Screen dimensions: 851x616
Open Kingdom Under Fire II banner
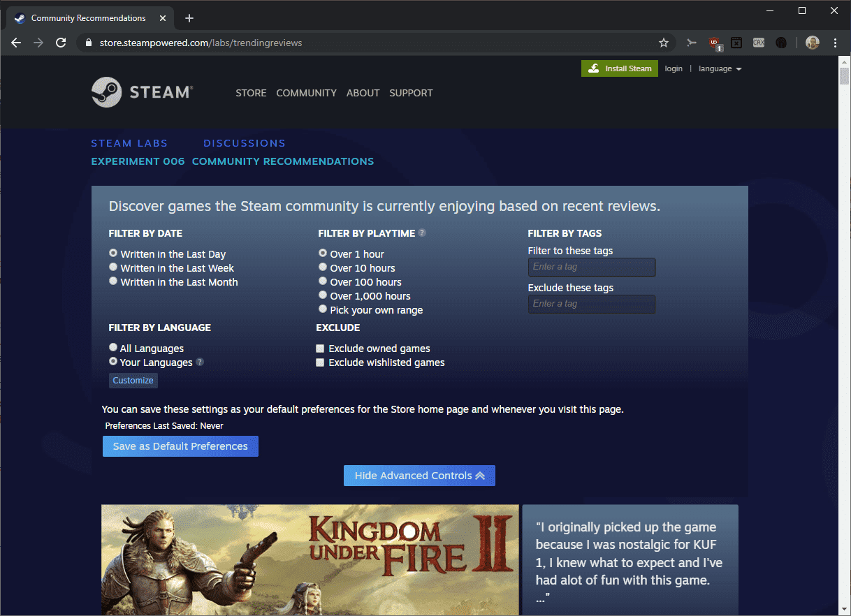(x=310, y=560)
